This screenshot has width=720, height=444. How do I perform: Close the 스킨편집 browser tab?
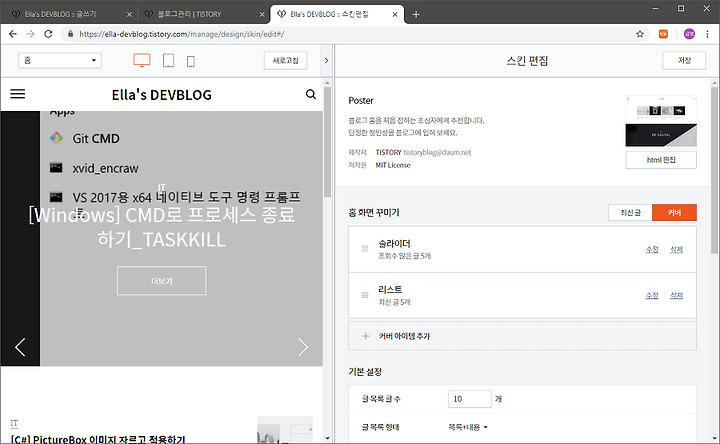click(x=395, y=15)
